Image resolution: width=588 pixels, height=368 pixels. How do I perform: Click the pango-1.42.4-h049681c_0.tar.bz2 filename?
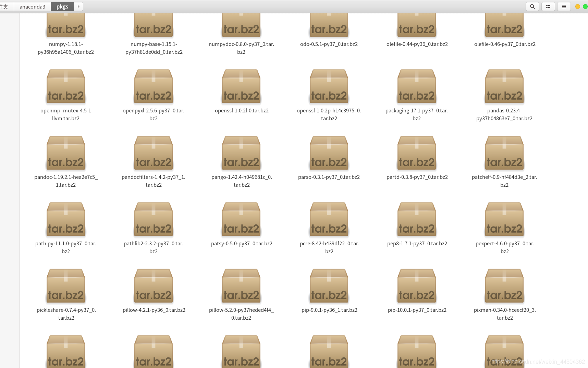click(242, 181)
